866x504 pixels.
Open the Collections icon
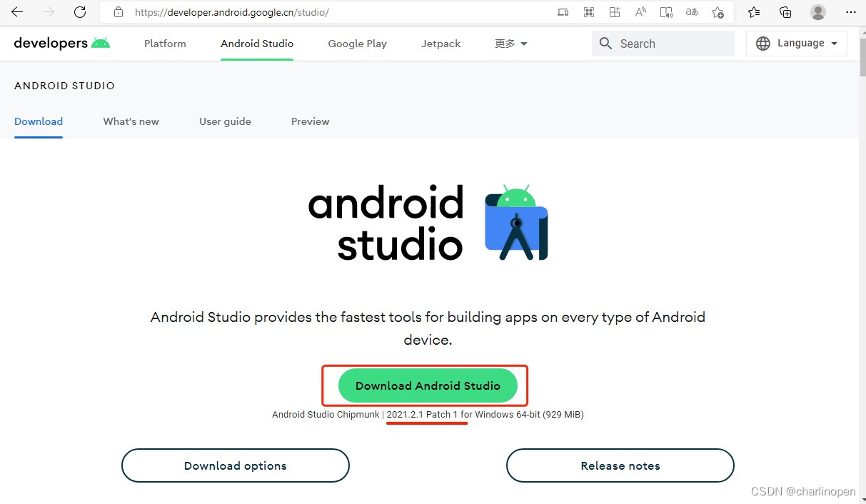click(x=785, y=12)
